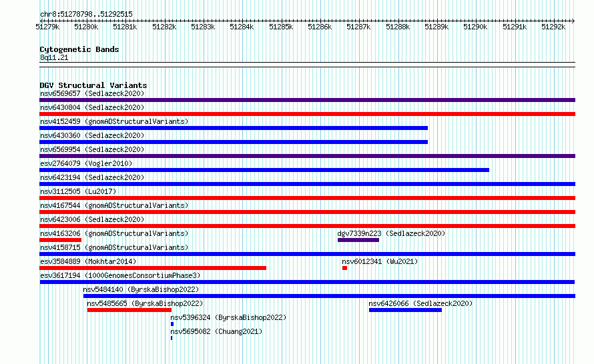This screenshot has height=364, width=594.
Task: Click the nsv6569657 (Sedlazeck2020) label
Action: [92, 93]
